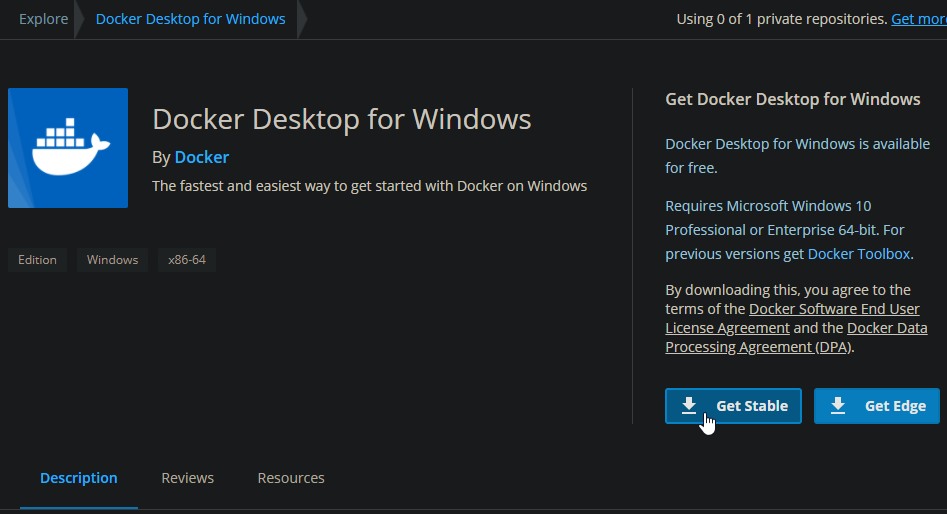
Task: Click the Get more link at top right
Action: (x=919, y=19)
